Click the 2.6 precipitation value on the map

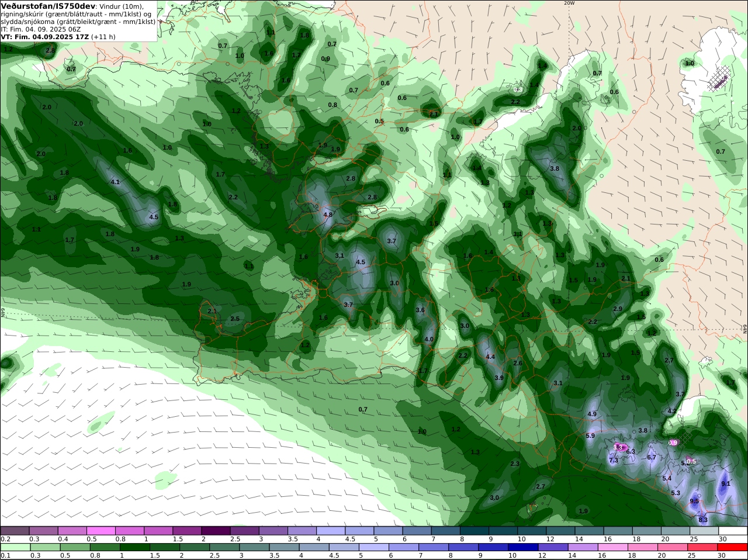click(518, 363)
